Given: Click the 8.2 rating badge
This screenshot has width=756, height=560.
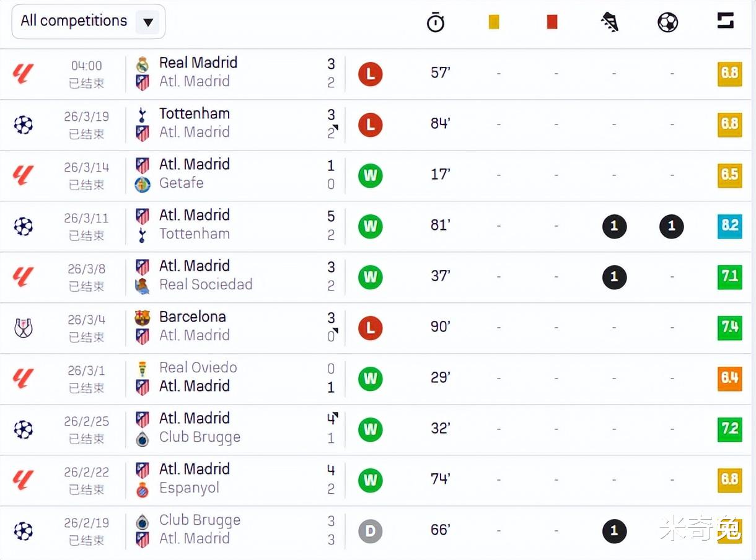Looking at the screenshot, I should [x=729, y=225].
